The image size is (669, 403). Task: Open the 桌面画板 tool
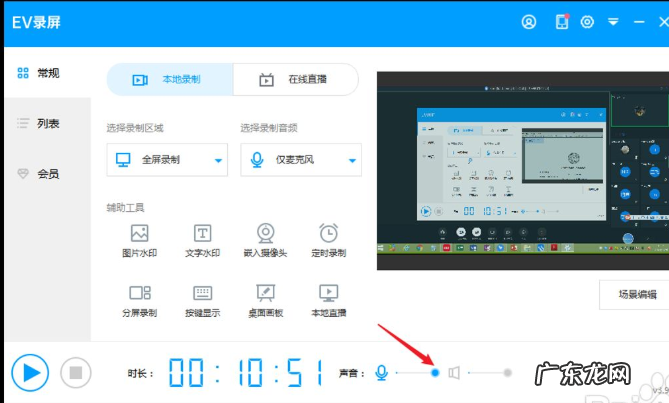pos(265,301)
